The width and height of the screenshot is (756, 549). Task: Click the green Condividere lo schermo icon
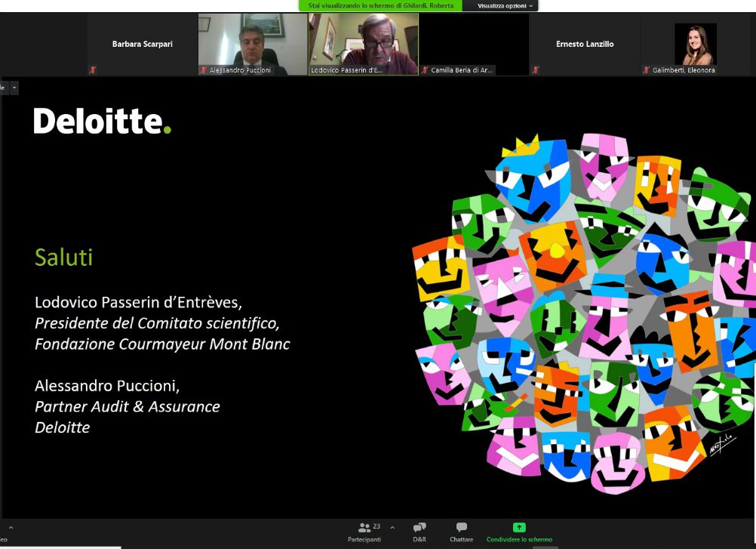(519, 527)
